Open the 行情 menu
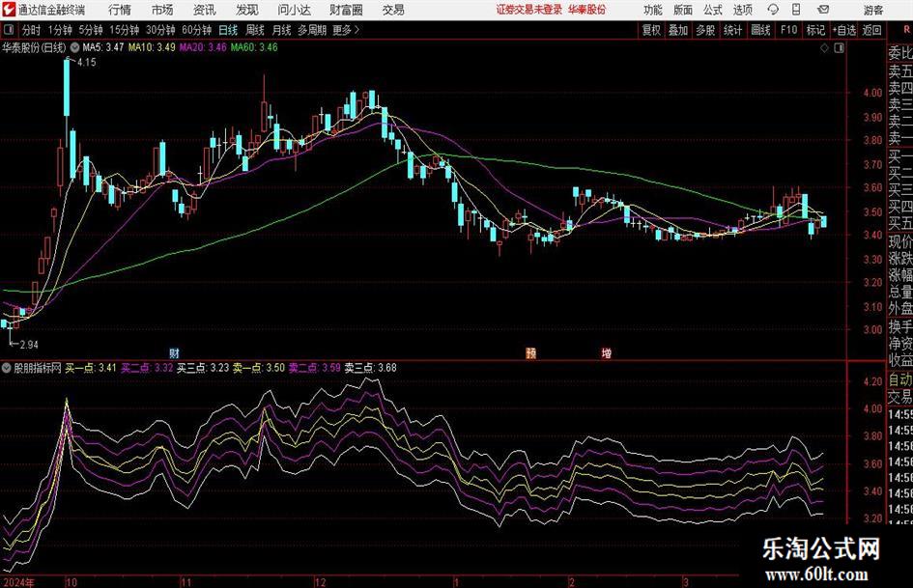The height and width of the screenshot is (588, 913). click(120, 10)
